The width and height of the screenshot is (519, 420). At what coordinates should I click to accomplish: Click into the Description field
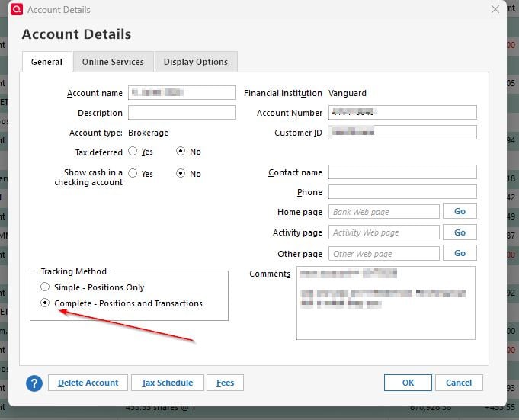(182, 113)
